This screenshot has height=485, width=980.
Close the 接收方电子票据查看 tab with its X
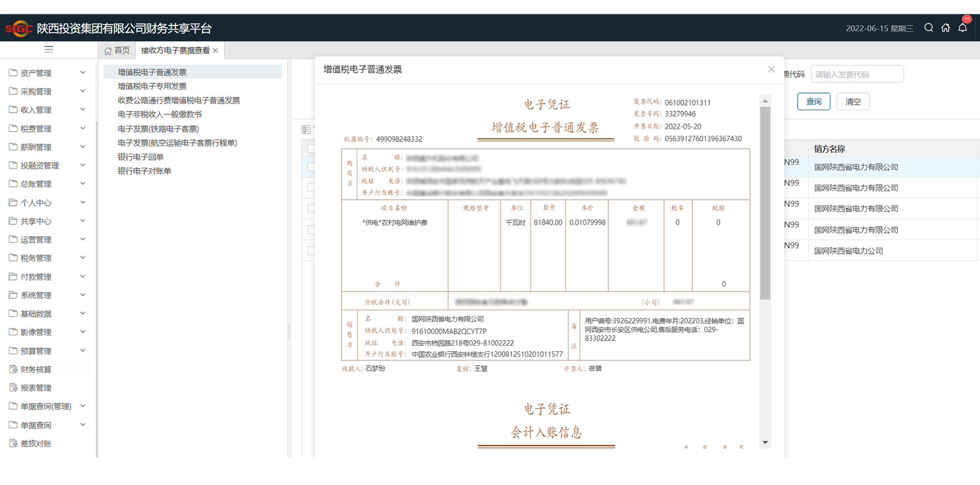(x=216, y=51)
